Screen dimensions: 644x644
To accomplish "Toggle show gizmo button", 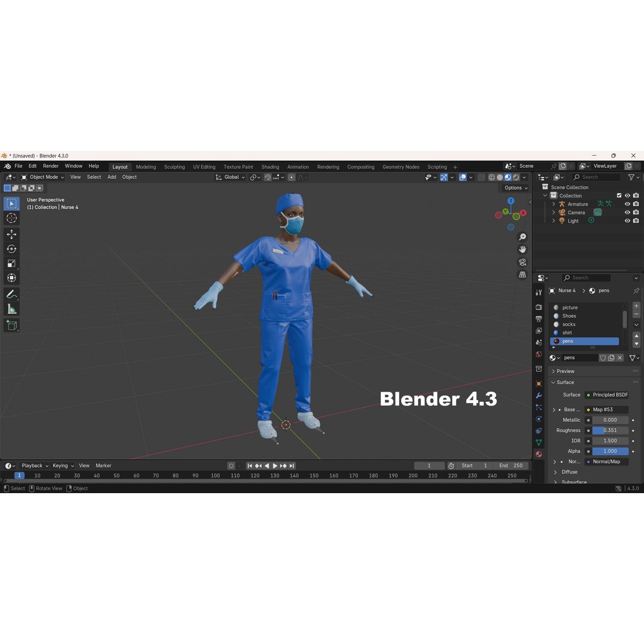I will pyautogui.click(x=444, y=177).
